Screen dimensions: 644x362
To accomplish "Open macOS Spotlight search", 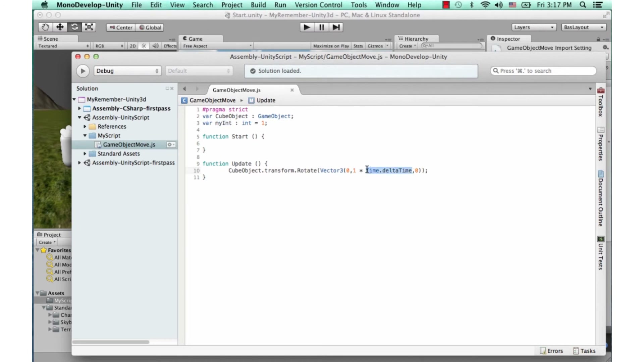I will (x=583, y=5).
